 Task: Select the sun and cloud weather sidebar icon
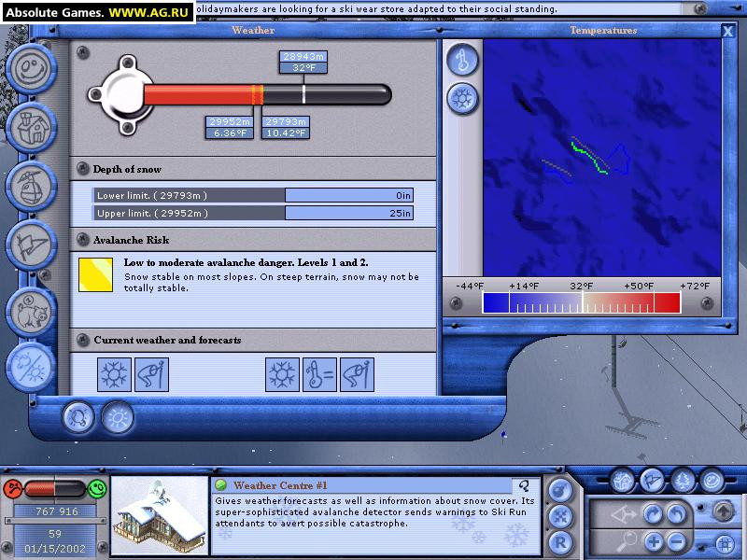31,367
